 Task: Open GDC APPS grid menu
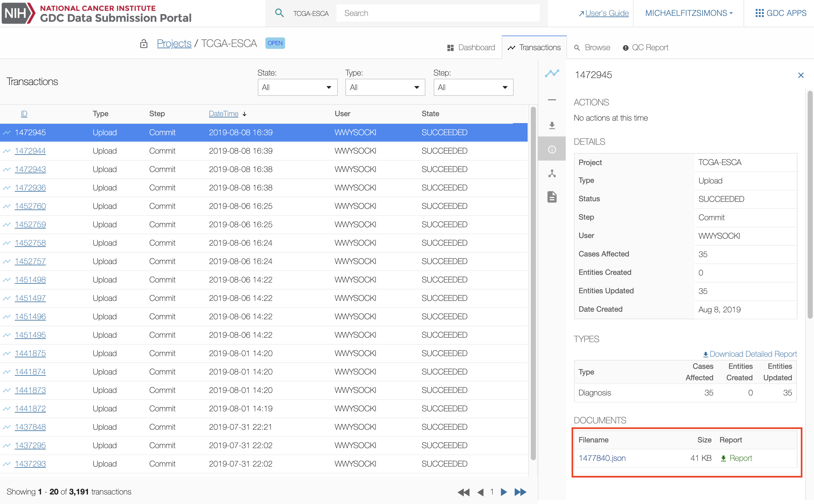pyautogui.click(x=780, y=13)
